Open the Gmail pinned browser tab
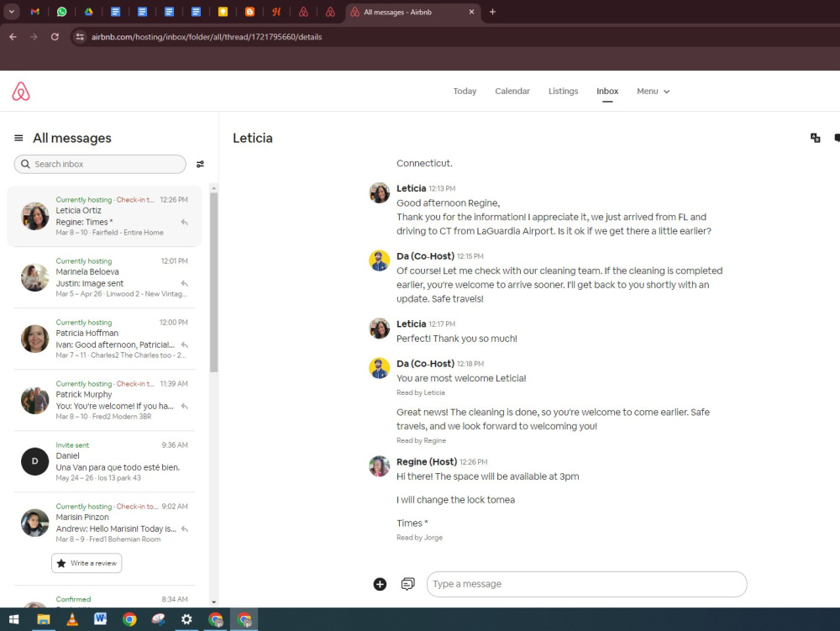 (x=34, y=12)
